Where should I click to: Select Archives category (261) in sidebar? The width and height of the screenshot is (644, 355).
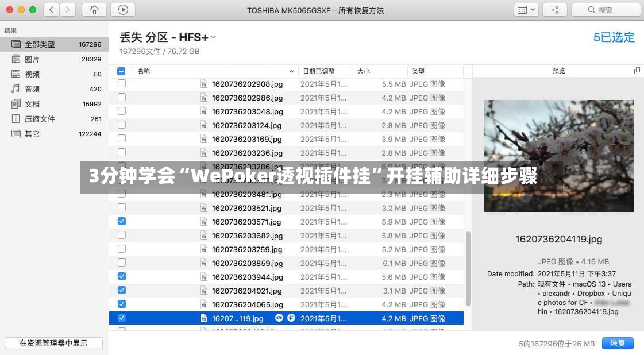point(54,119)
